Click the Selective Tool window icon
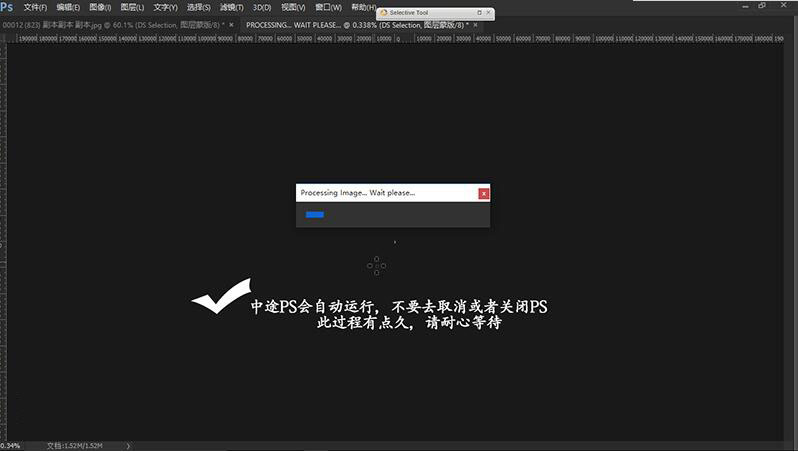This screenshot has height=452, width=798. point(384,12)
